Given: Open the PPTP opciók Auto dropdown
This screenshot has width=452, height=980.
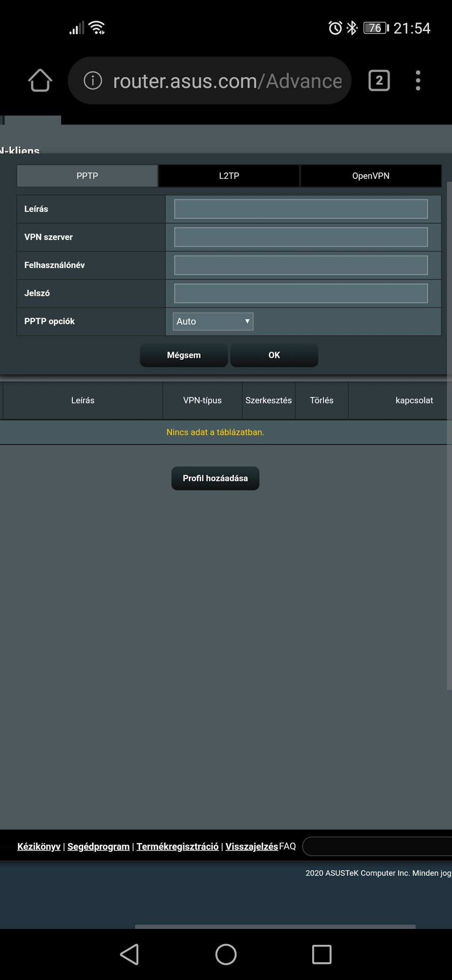Looking at the screenshot, I should tap(213, 321).
